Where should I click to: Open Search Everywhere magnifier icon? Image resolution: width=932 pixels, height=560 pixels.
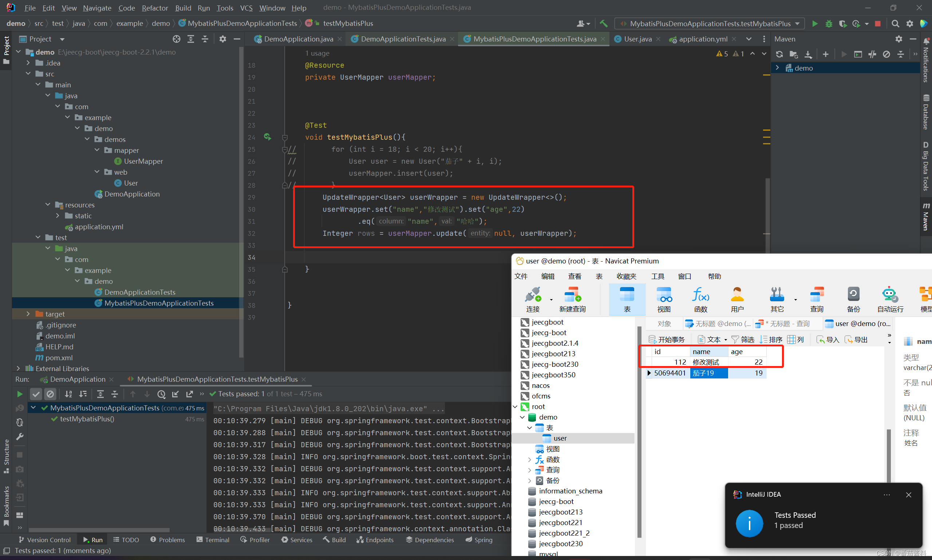click(x=895, y=23)
